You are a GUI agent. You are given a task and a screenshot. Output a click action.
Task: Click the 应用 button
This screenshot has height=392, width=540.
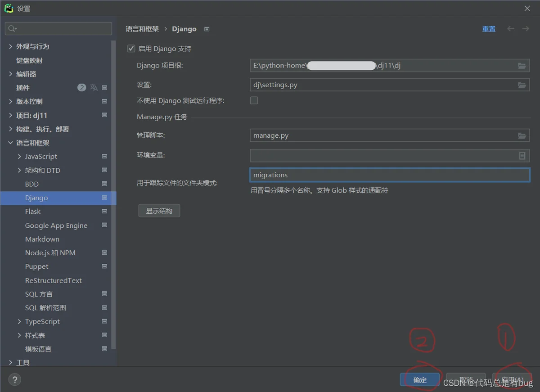pyautogui.click(x=513, y=380)
